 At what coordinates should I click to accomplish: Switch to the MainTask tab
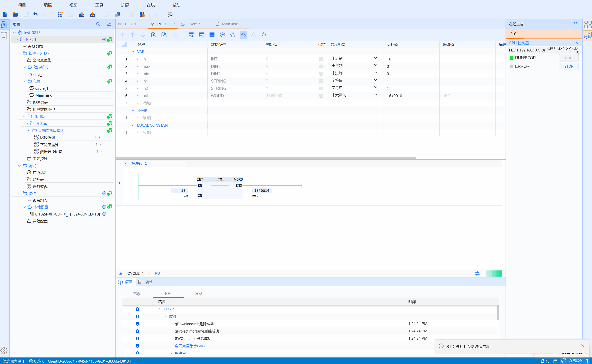(x=229, y=24)
